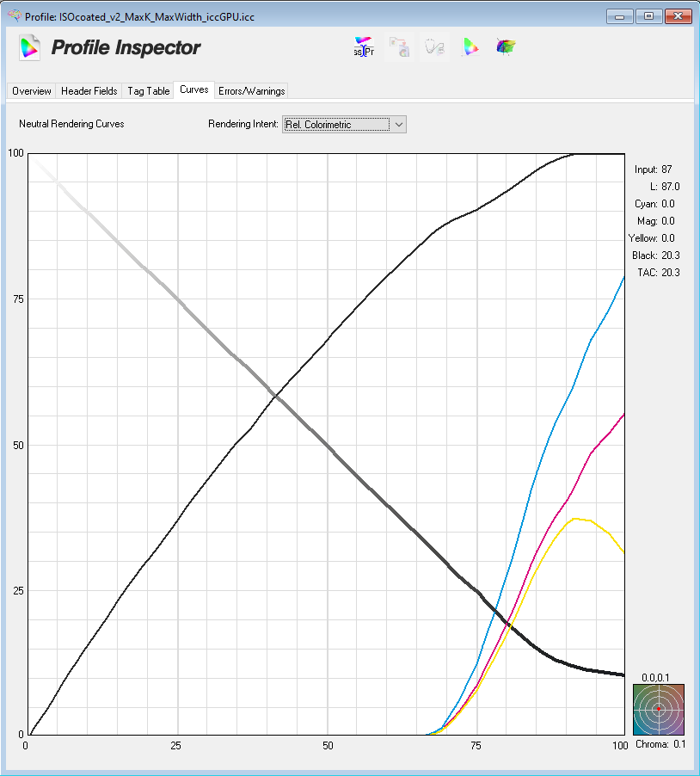Click the Neutral Rendering Curves label
The width and height of the screenshot is (700, 776).
pos(71,124)
